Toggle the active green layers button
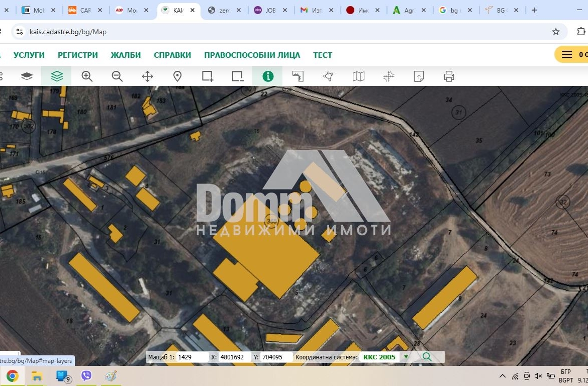The image size is (588, 386). click(x=57, y=76)
